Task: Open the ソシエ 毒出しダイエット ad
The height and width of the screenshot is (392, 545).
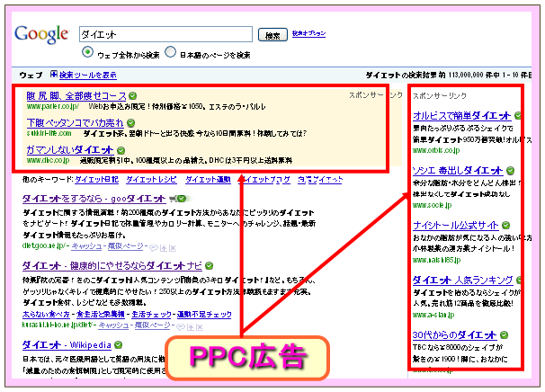Action: (x=455, y=170)
